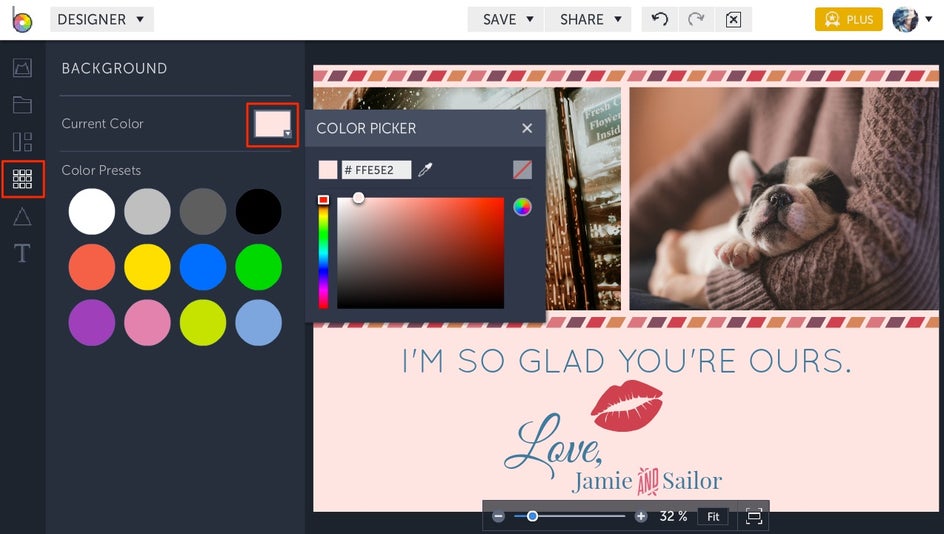Select the eyedropper tool
Viewport: 944px width, 534px height.
point(426,170)
